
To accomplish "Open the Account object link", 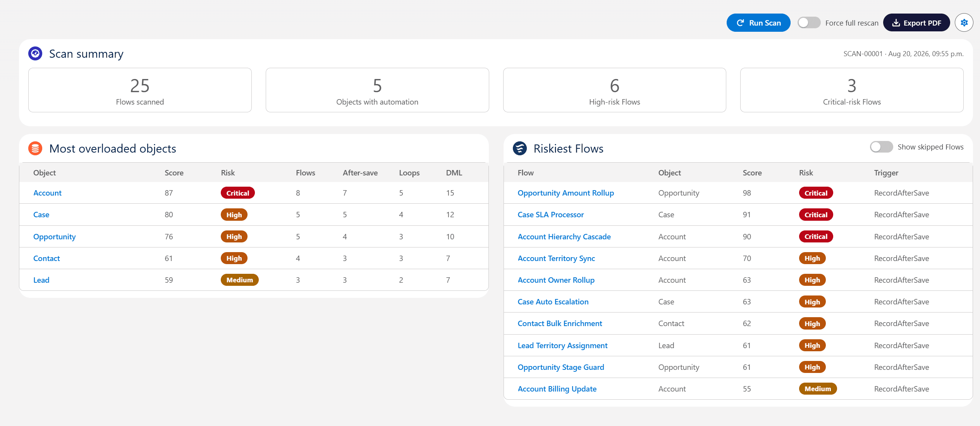I will (47, 193).
